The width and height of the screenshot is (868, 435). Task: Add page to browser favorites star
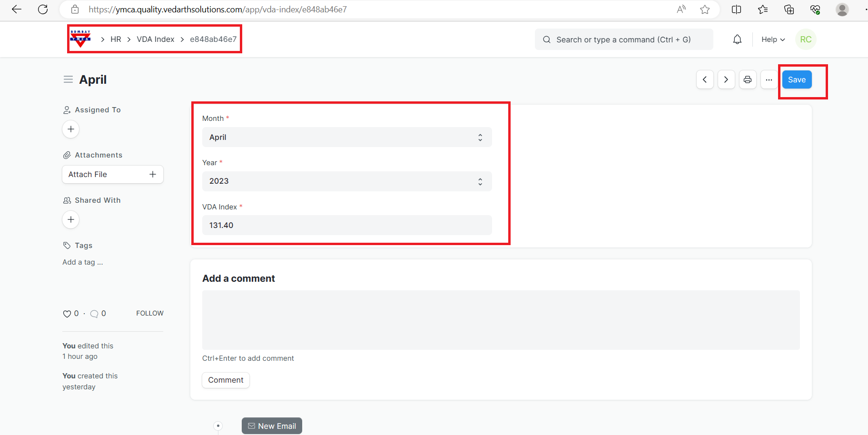coord(705,10)
